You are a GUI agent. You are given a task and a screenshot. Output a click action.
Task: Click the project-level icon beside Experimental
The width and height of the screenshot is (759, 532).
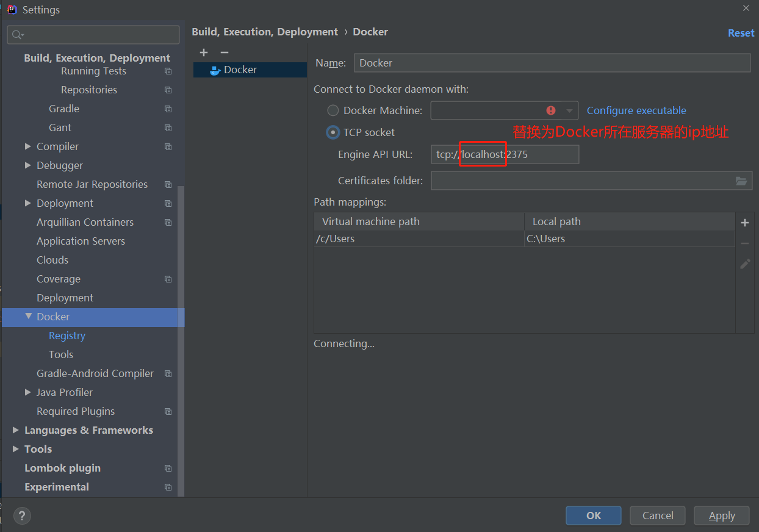(168, 487)
